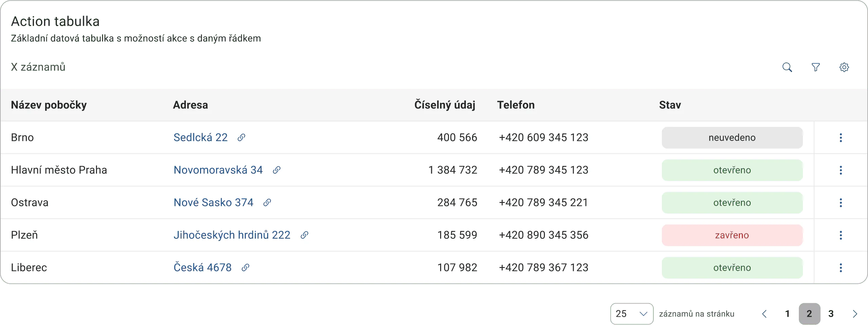The width and height of the screenshot is (868, 333).
Task: Switch to page 3
Action: click(831, 314)
